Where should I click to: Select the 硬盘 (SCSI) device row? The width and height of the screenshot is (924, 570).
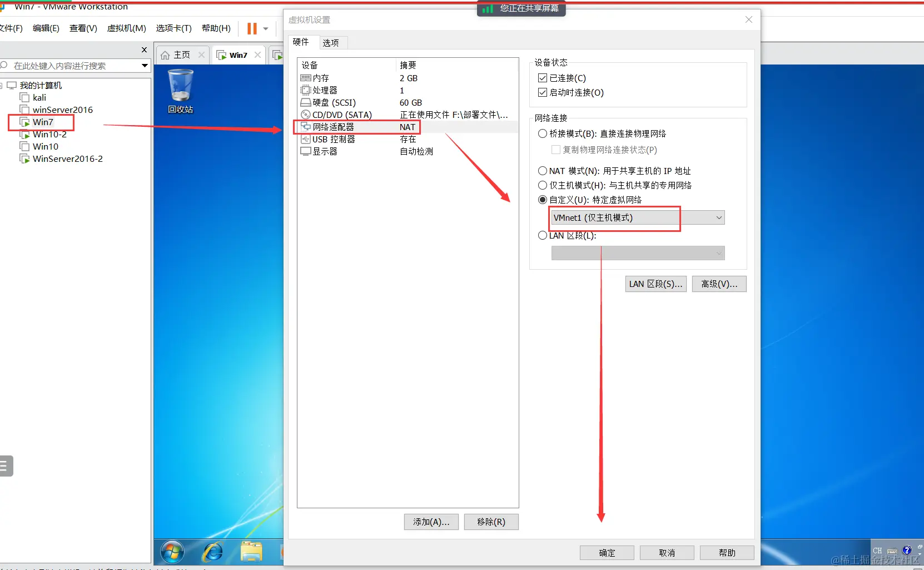pos(408,102)
